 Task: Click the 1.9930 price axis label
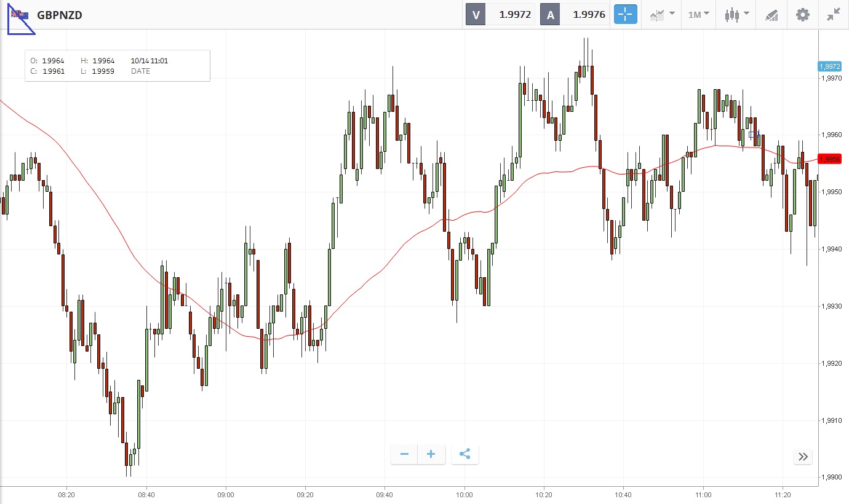coord(831,307)
